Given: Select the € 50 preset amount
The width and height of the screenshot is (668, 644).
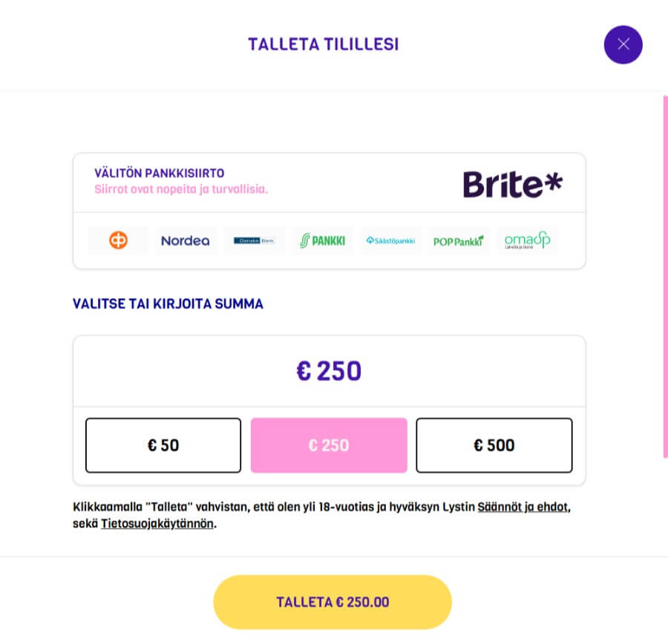Looking at the screenshot, I should pos(163,445).
